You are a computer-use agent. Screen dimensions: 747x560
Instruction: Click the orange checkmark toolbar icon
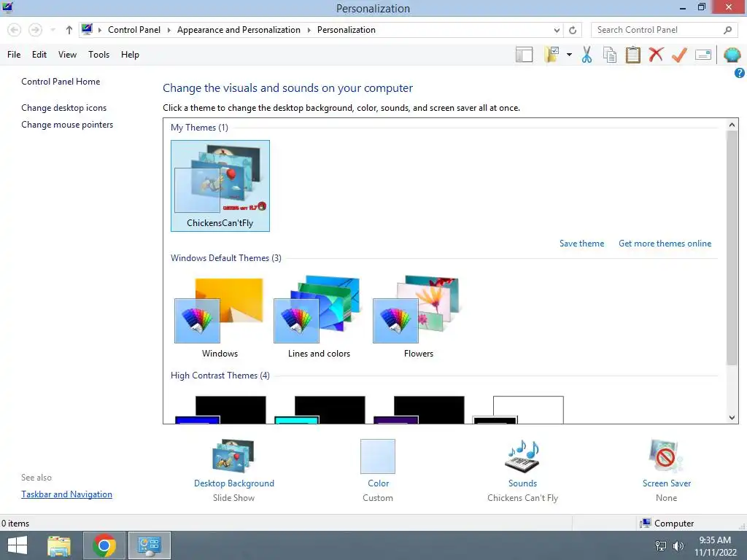coord(679,55)
